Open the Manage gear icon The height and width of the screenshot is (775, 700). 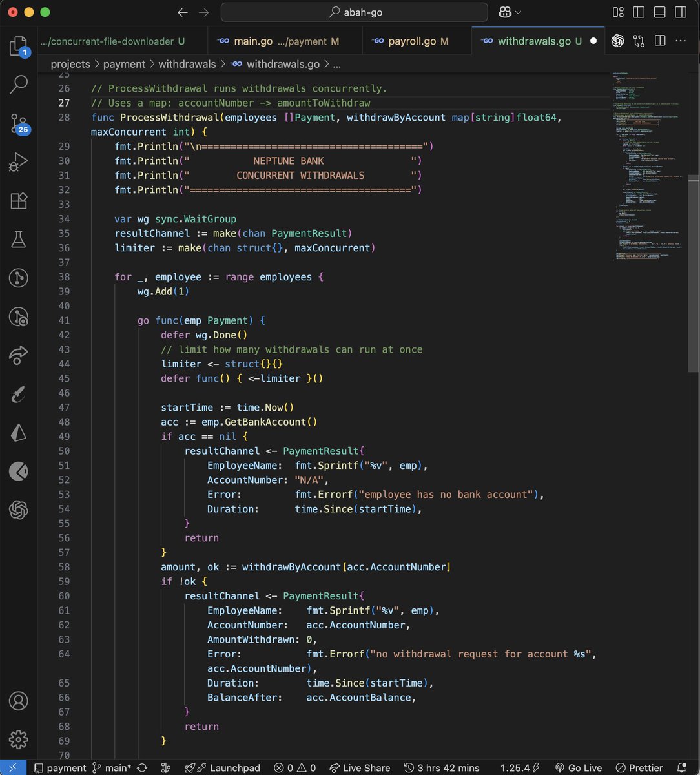pyautogui.click(x=19, y=739)
